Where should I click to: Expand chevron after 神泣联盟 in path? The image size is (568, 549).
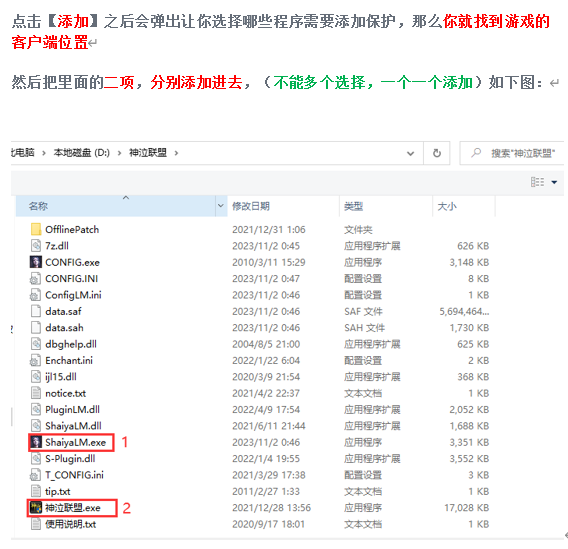click(176, 153)
